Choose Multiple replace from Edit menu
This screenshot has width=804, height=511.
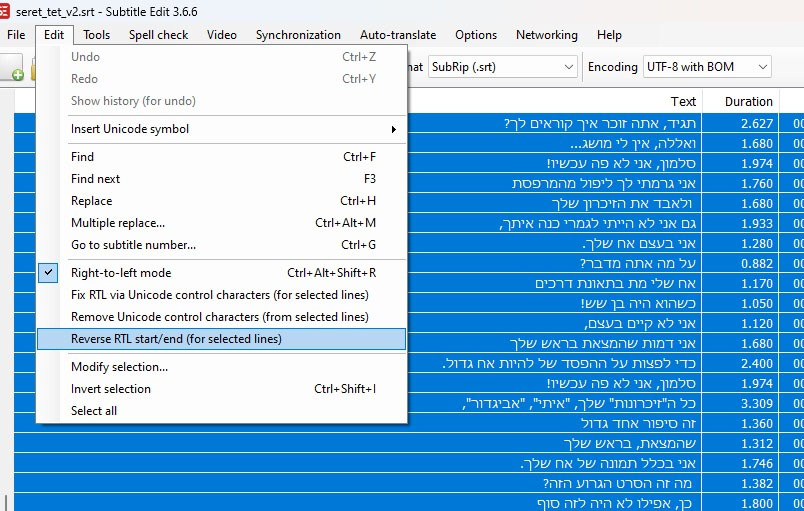coord(118,223)
